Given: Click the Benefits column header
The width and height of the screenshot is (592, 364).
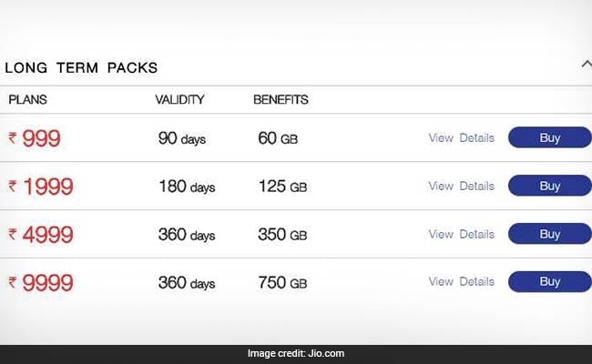Looking at the screenshot, I should [281, 99].
